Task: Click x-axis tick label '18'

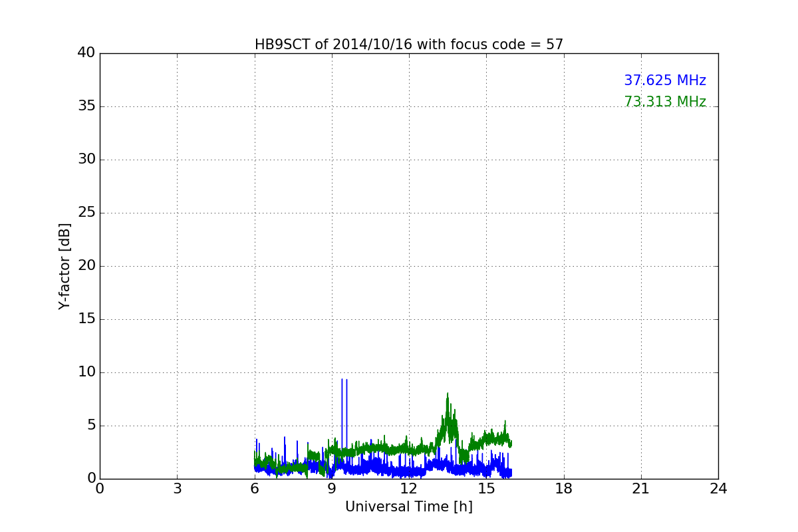Action: (564, 489)
